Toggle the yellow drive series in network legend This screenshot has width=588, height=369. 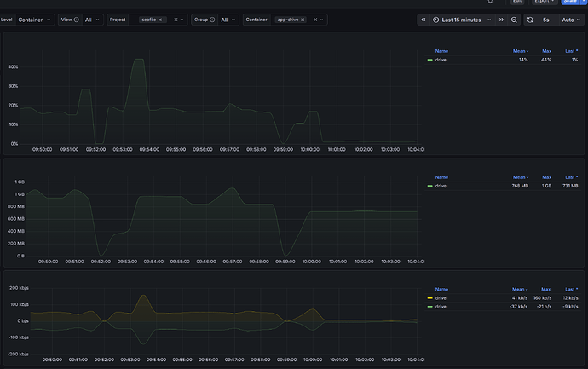[440, 298]
